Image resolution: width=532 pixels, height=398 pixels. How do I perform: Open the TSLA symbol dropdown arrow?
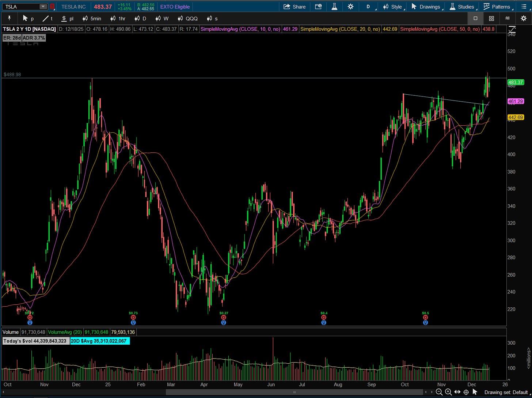click(x=43, y=7)
